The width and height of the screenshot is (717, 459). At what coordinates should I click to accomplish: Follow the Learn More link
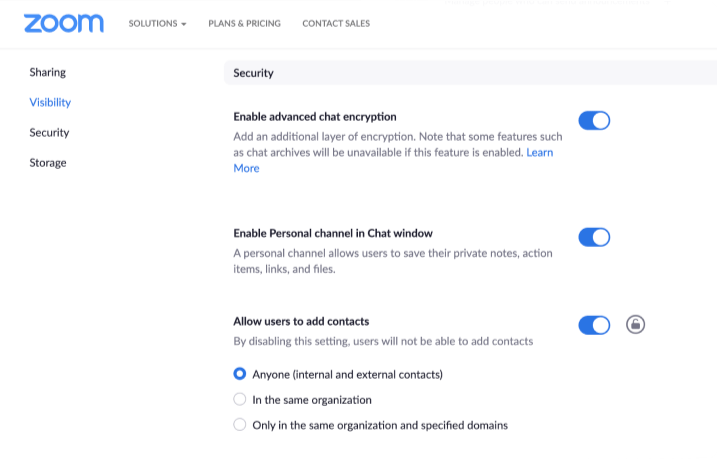540,153
